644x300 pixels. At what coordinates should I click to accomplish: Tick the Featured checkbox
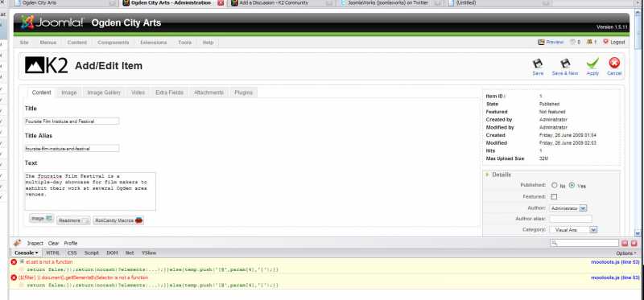point(554,197)
